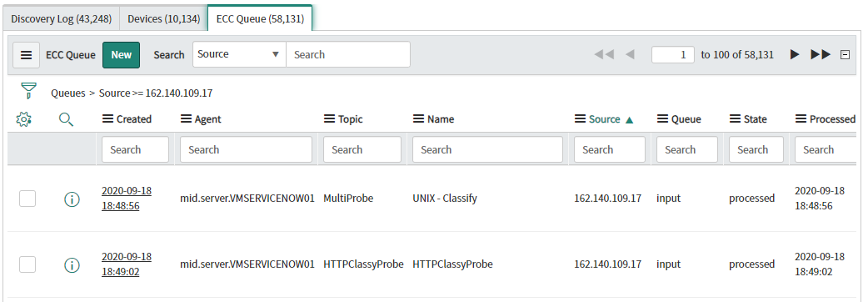This screenshot has width=868, height=302.
Task: Open the Created column options menu
Action: point(108,119)
